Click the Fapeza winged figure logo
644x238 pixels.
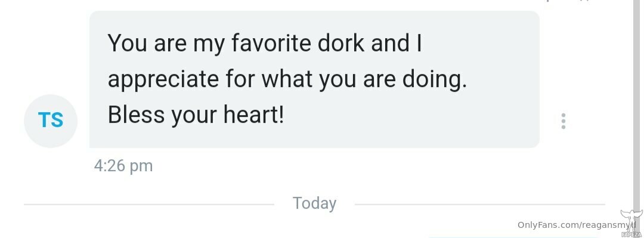pyautogui.click(x=631, y=220)
